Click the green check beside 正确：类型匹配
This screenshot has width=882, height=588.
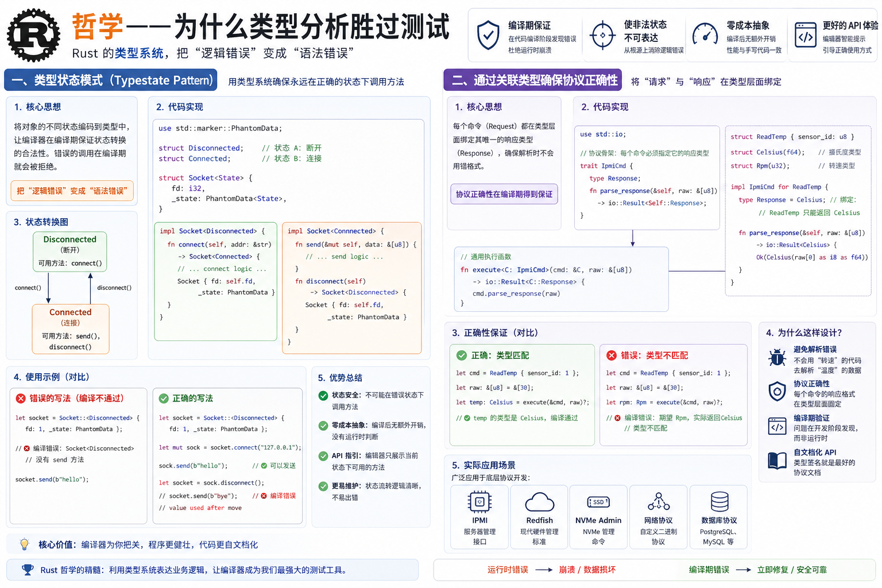[x=461, y=355]
